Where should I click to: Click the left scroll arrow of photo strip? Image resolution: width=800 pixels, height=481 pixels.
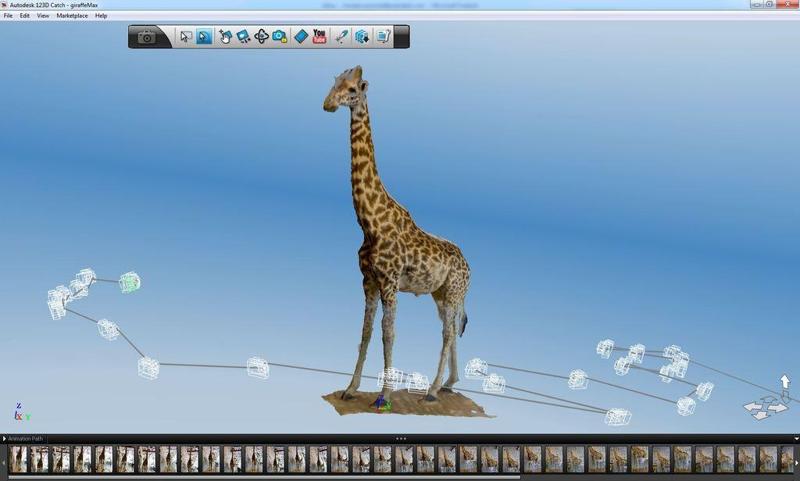[x=3, y=461]
